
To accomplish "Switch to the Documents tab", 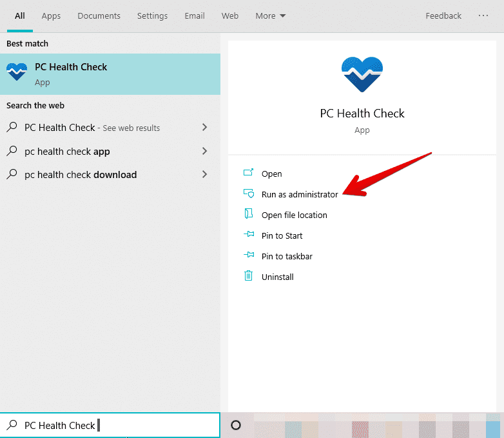I will 99,15.
